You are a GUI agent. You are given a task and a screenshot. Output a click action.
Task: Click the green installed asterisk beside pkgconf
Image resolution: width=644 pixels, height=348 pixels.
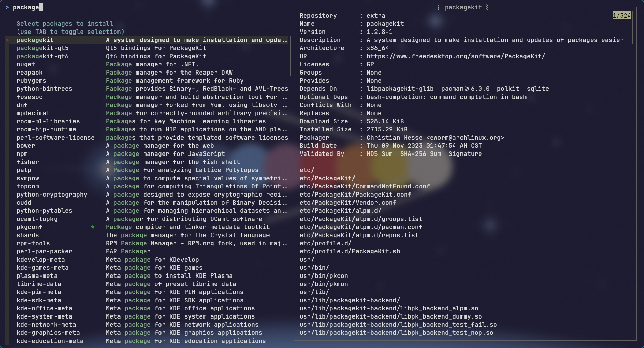click(x=93, y=227)
